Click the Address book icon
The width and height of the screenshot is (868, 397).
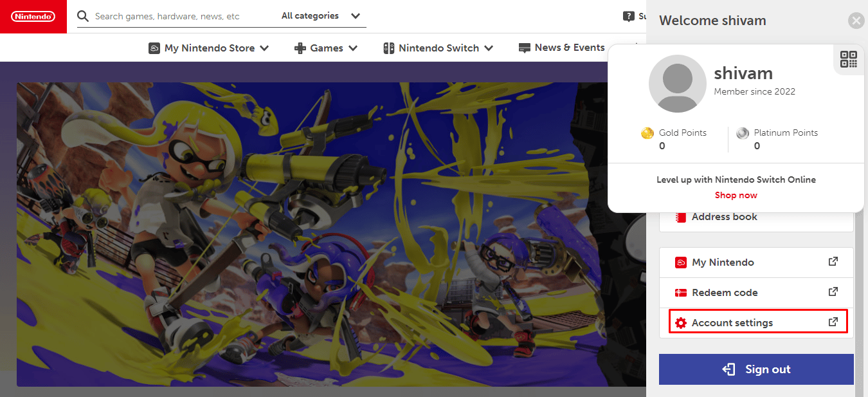coord(681,217)
